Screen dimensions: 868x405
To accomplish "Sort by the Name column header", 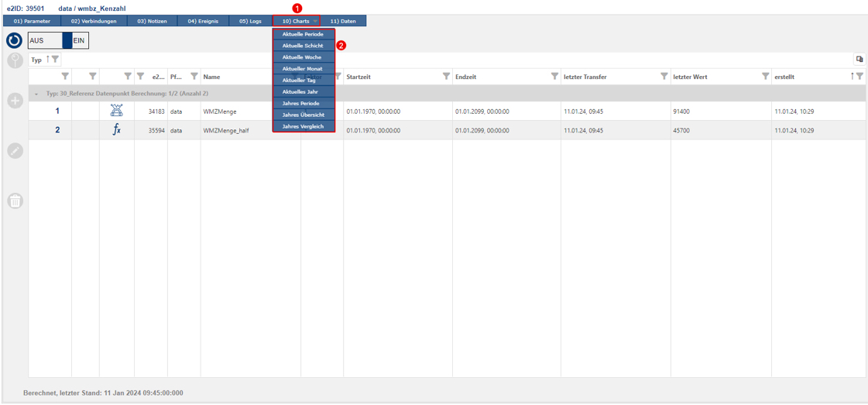I will pyautogui.click(x=212, y=77).
